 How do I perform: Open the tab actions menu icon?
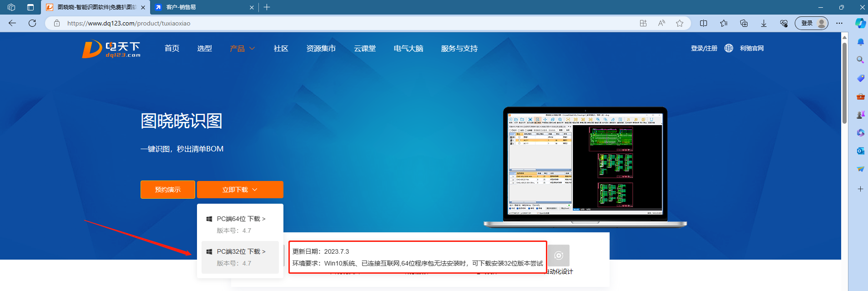click(x=30, y=7)
